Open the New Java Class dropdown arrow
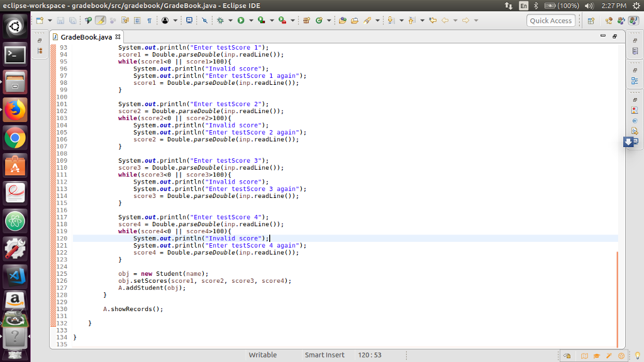 (329, 21)
